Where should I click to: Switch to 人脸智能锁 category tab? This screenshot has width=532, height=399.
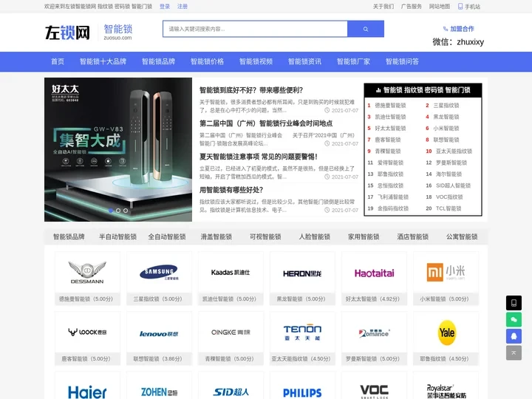pos(315,237)
